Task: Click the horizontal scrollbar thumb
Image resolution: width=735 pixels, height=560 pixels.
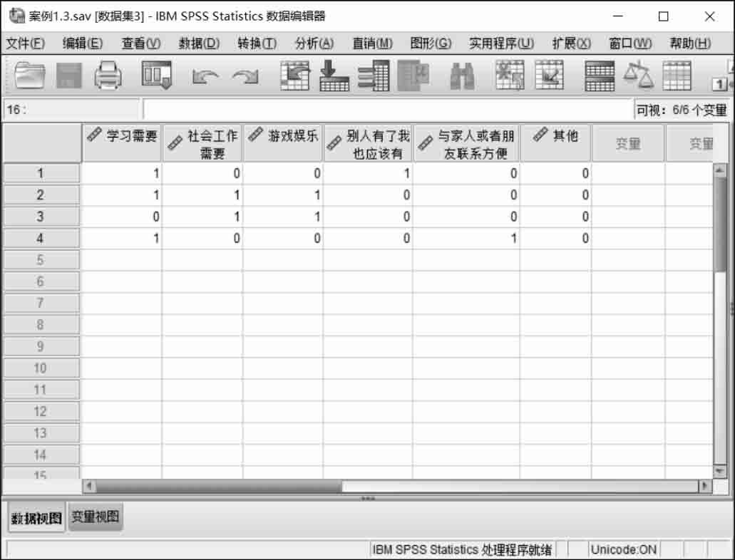Action: [x=219, y=486]
